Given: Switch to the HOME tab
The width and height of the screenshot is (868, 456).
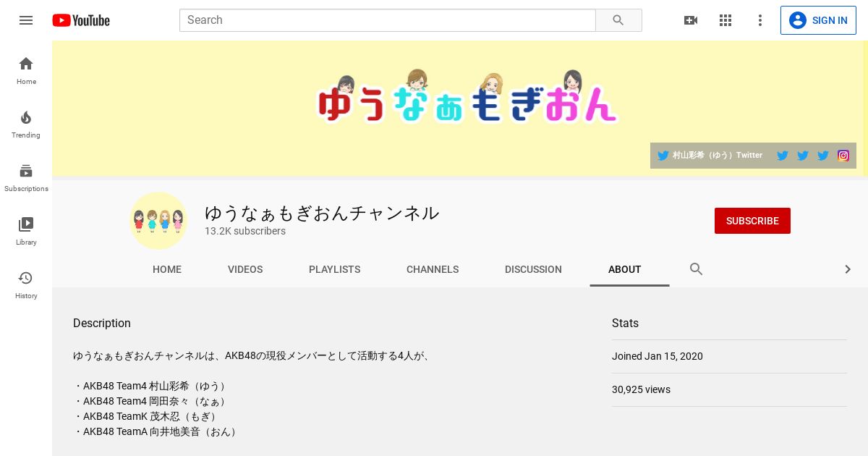Looking at the screenshot, I should point(167,269).
